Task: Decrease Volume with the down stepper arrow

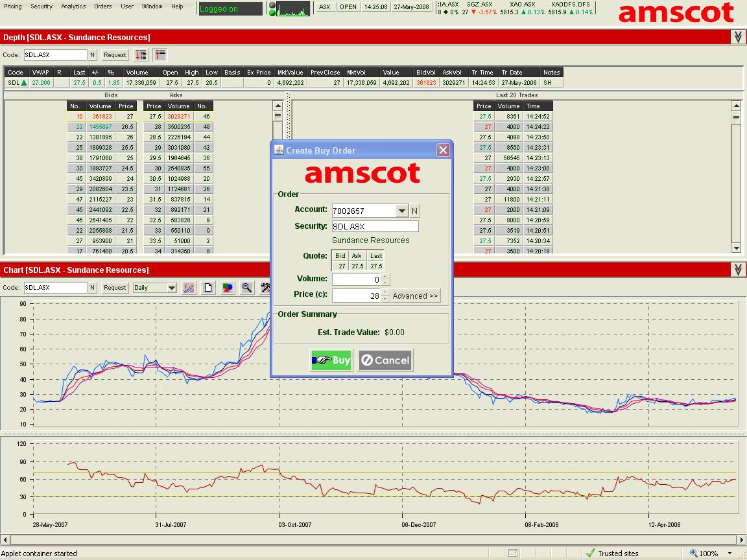Action: (385, 283)
